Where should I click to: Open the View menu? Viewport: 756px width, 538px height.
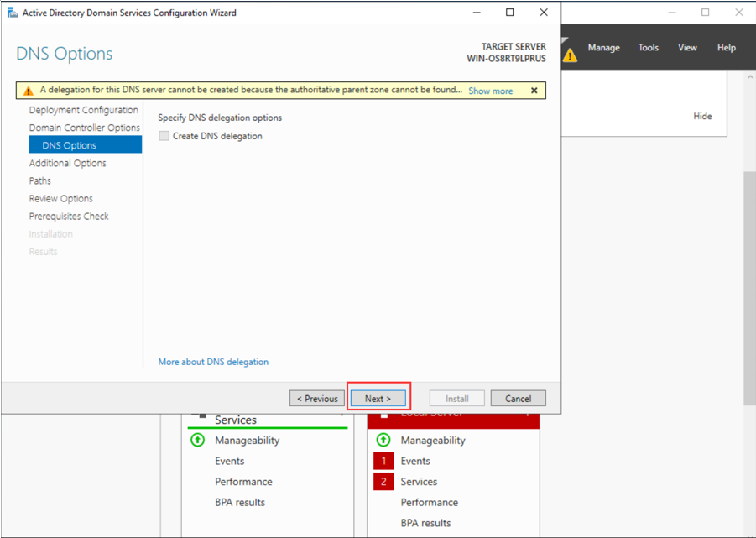click(687, 48)
